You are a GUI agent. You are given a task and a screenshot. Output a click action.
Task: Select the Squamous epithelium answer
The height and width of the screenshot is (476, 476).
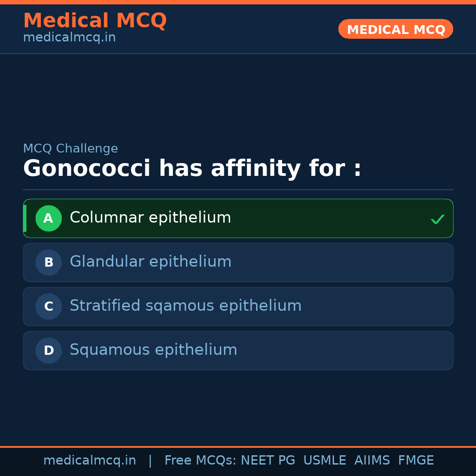pyautogui.click(x=153, y=350)
